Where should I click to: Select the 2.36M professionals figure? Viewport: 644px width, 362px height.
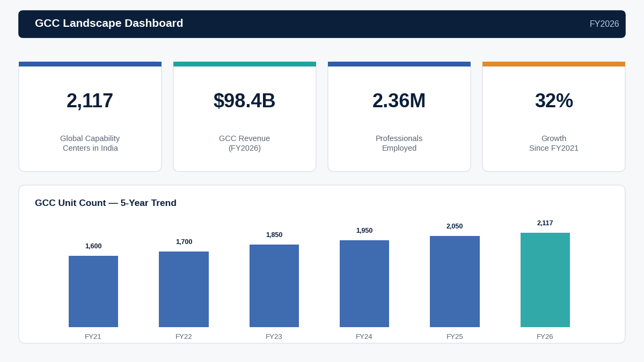[x=399, y=101]
